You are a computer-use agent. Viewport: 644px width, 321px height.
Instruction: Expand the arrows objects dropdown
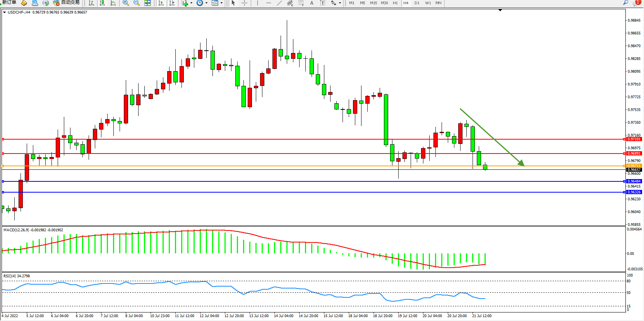pyautogui.click(x=340, y=3)
